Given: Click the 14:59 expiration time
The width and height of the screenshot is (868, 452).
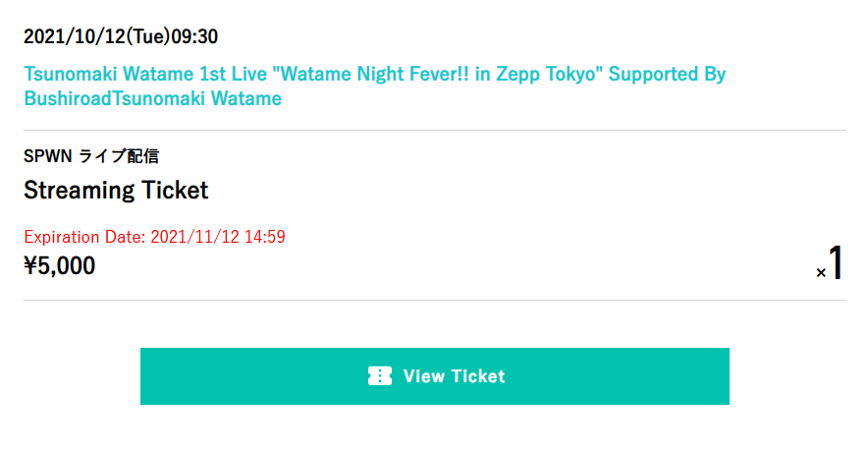Looking at the screenshot, I should (x=265, y=237).
